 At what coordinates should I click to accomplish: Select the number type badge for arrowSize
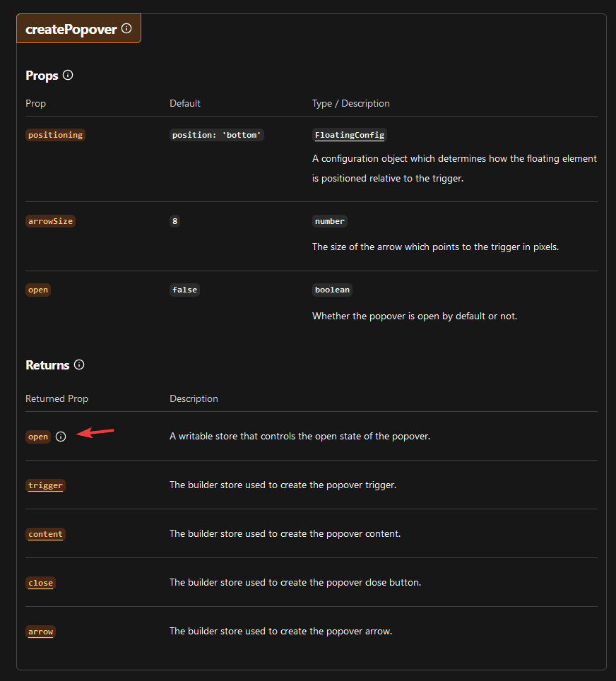tap(329, 221)
